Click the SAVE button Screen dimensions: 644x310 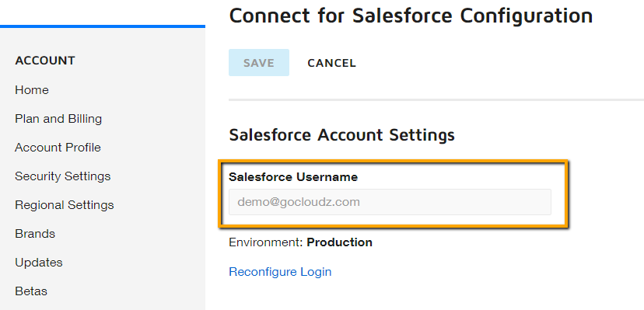pyautogui.click(x=259, y=63)
